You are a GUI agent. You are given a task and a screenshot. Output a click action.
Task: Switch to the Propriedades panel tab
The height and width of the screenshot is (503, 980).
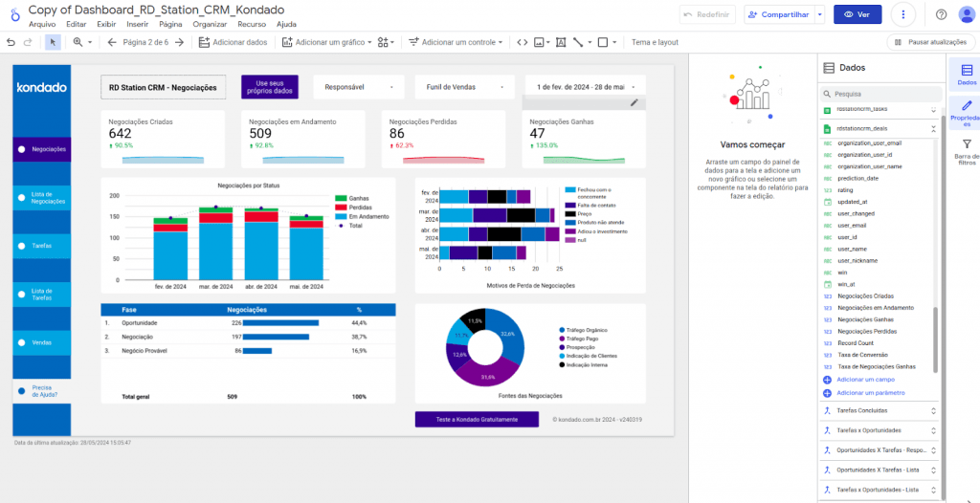tap(966, 113)
